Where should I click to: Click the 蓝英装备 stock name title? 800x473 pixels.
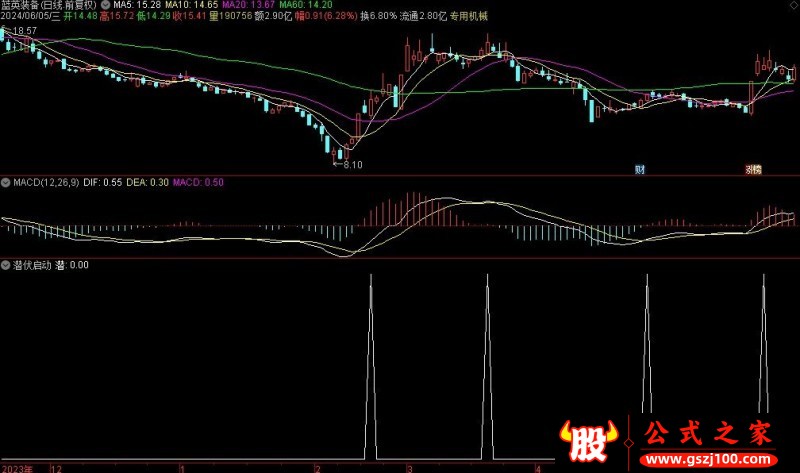[21, 5]
